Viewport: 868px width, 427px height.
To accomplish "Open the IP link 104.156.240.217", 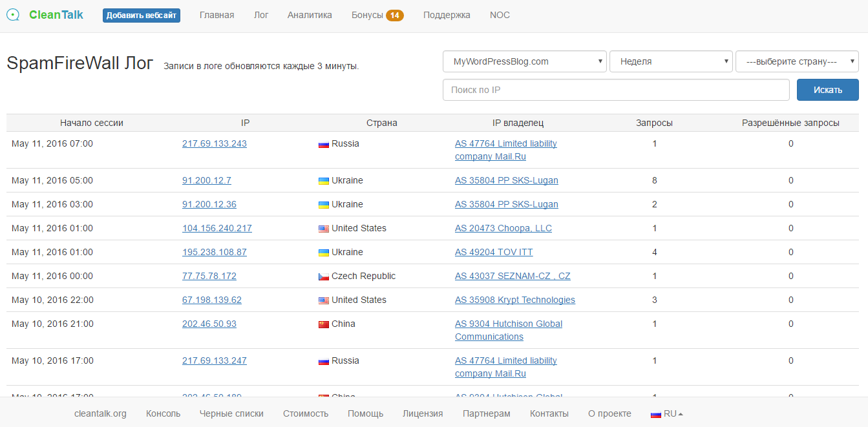I will (217, 228).
